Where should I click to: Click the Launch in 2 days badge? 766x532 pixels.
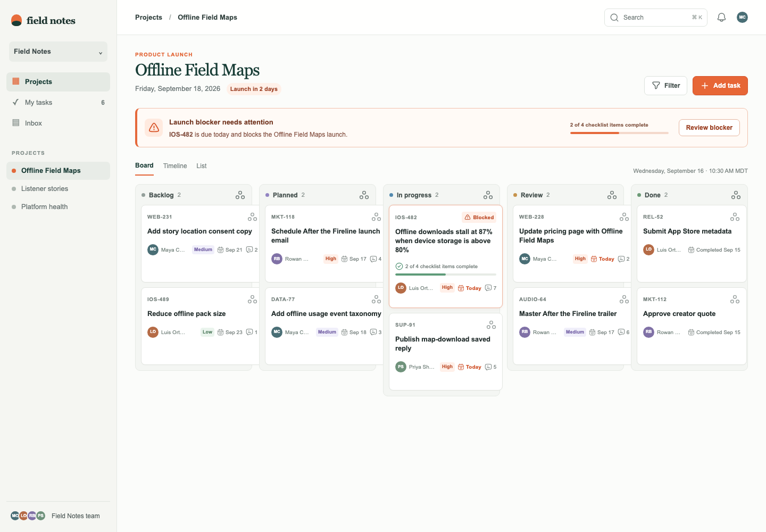(254, 89)
